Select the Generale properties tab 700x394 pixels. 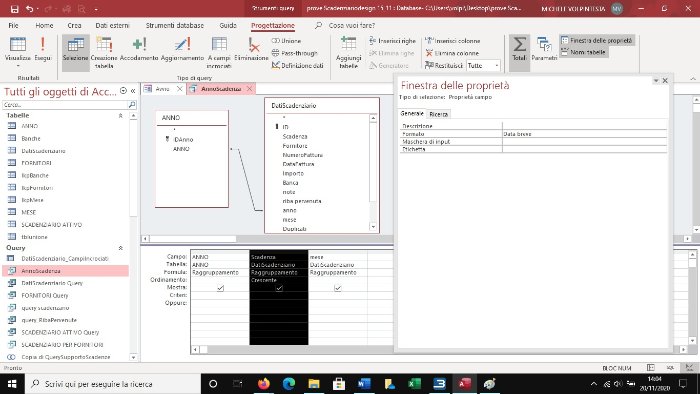point(412,114)
